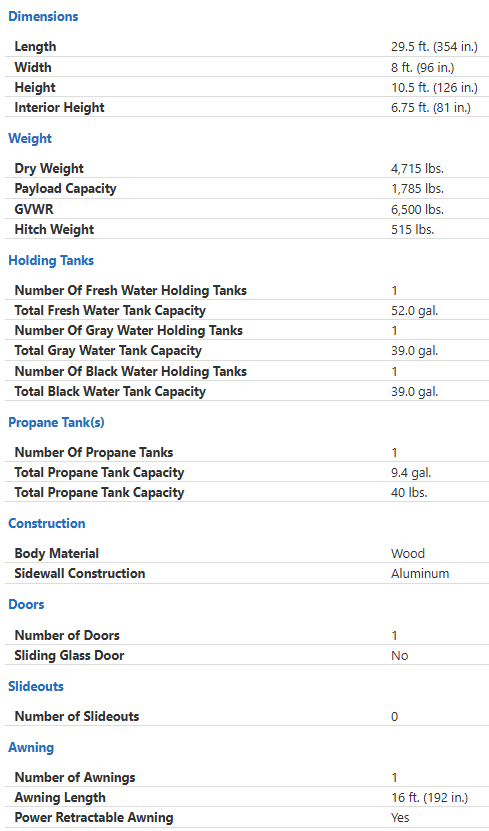Click the Payload Capacity row label
This screenshot has height=831, width=489.
point(65,189)
